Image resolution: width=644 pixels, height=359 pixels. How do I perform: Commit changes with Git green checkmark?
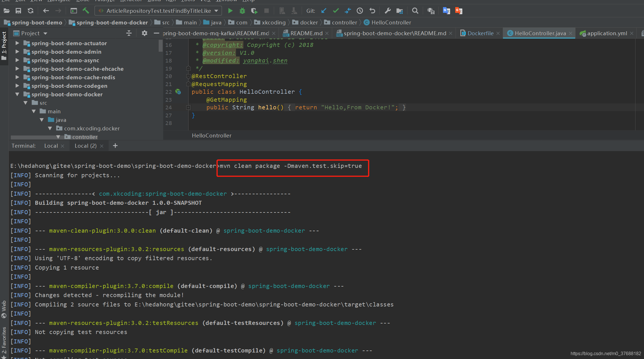coord(336,11)
